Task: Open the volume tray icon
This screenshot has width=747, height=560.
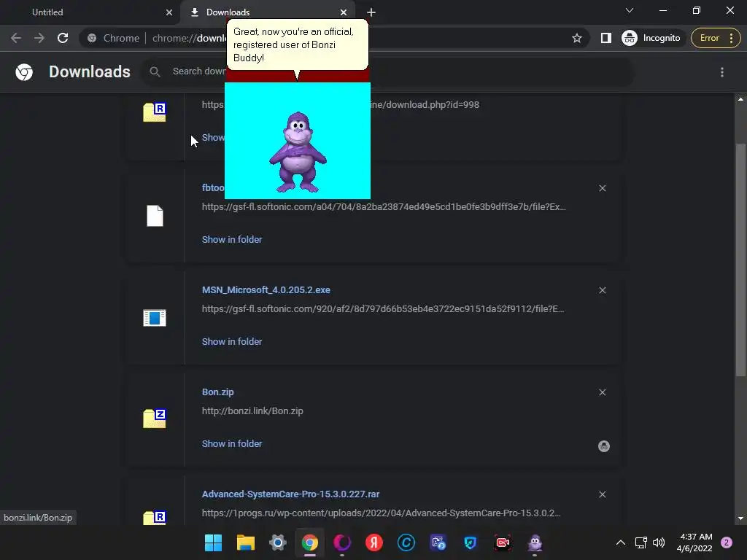Action: (659, 542)
